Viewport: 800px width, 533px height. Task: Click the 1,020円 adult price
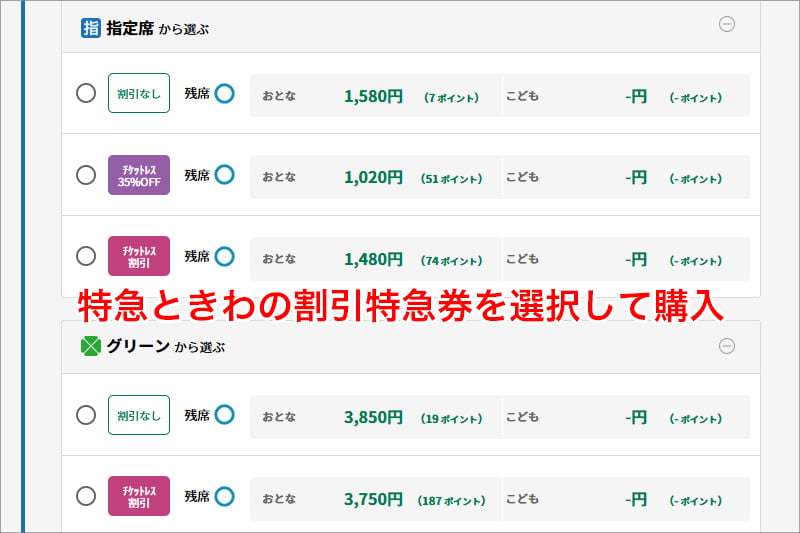373,177
